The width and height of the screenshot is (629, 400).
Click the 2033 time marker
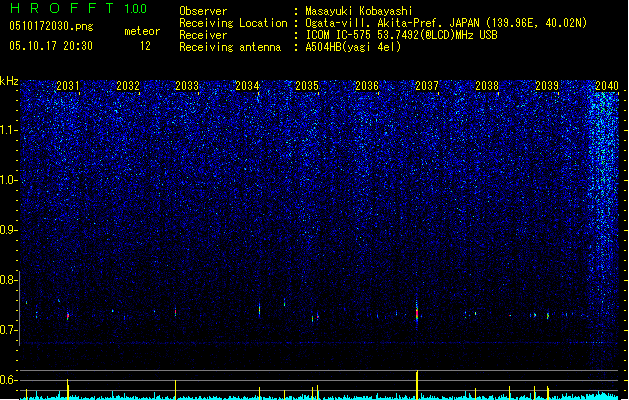(x=187, y=86)
